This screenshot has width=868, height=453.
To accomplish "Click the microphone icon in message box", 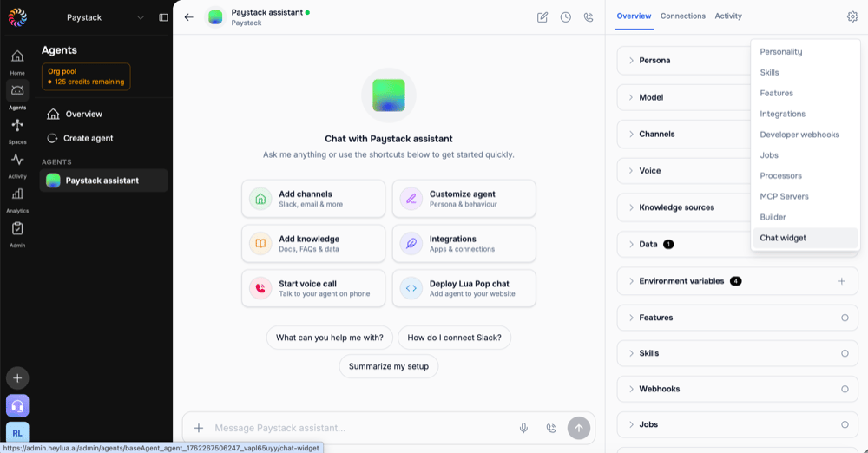I will point(523,428).
